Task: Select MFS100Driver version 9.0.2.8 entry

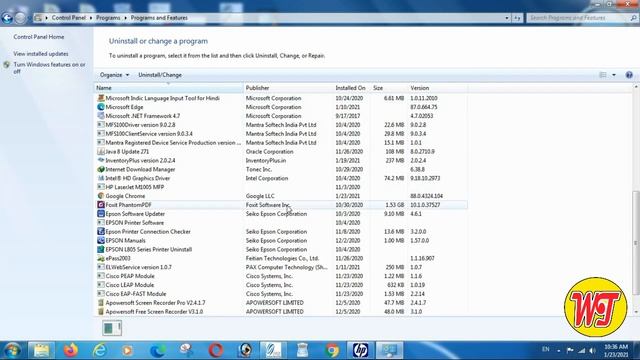Action: (281, 125)
